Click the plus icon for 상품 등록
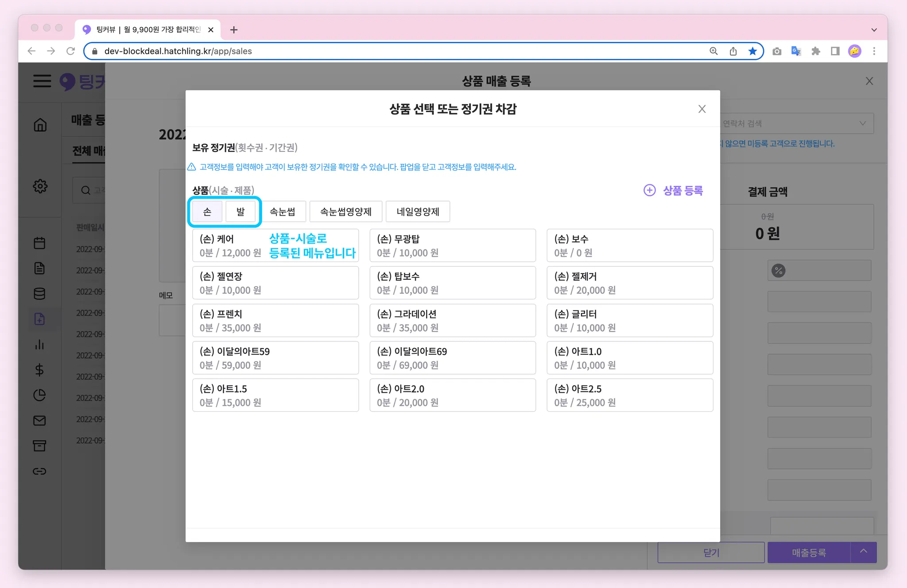This screenshot has width=907, height=588. 649,190
